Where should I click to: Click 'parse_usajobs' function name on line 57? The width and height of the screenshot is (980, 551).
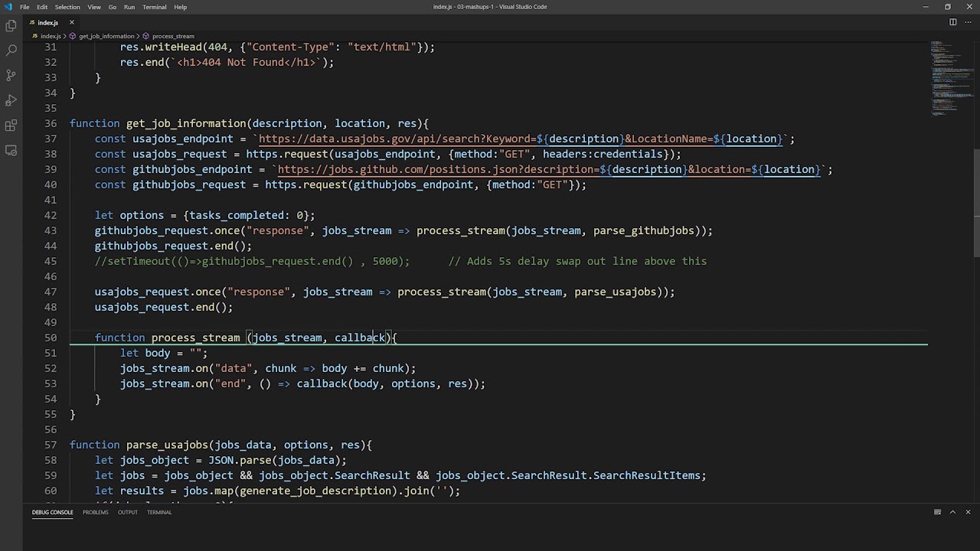167,445
